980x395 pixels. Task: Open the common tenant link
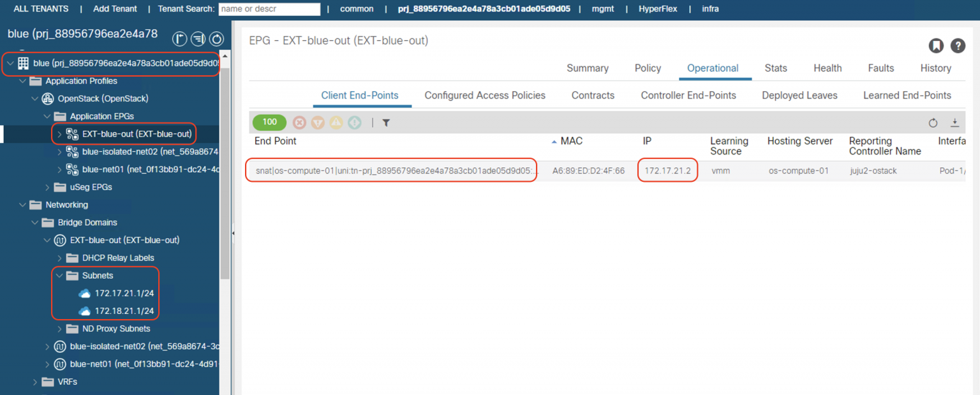[x=357, y=8]
